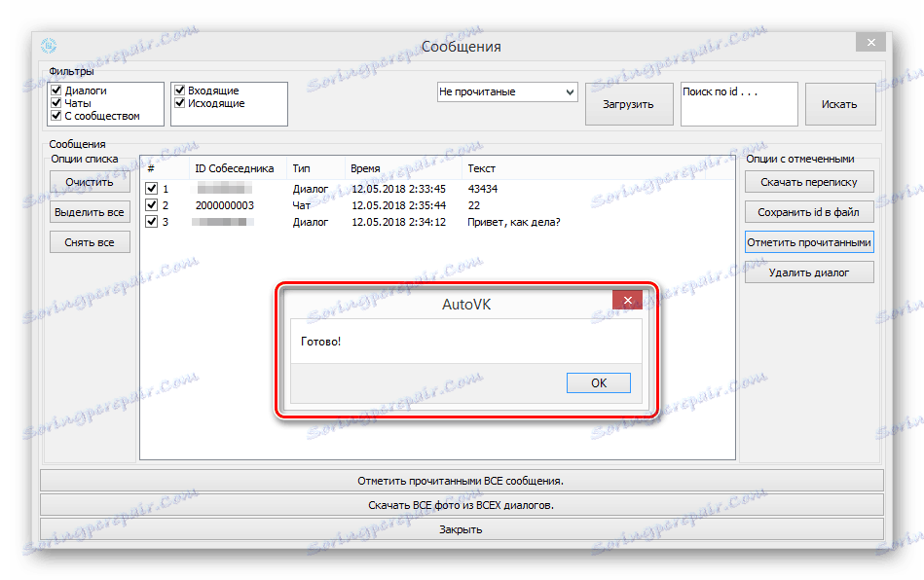
Task: Click Сохранить id в файл button
Action: [808, 212]
